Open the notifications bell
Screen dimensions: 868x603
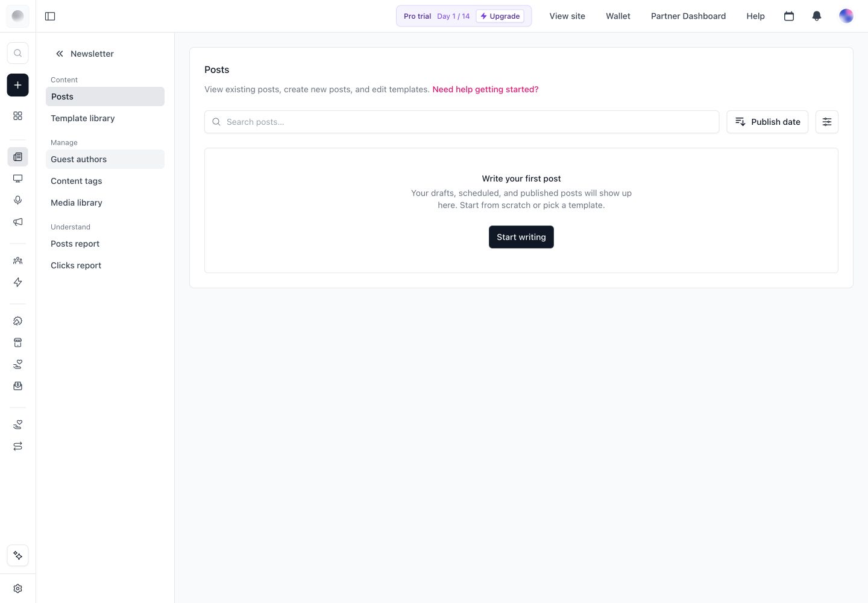pyautogui.click(x=817, y=16)
